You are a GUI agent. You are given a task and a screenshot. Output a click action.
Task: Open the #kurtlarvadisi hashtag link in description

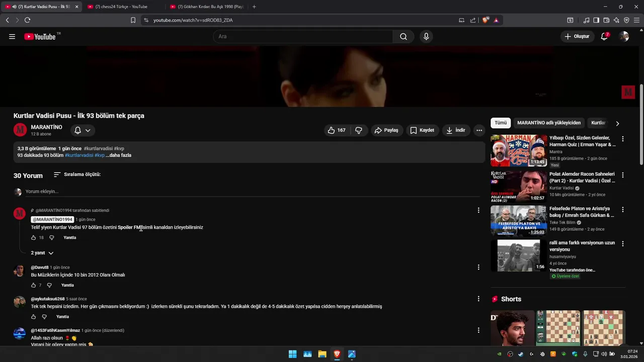tap(79, 155)
